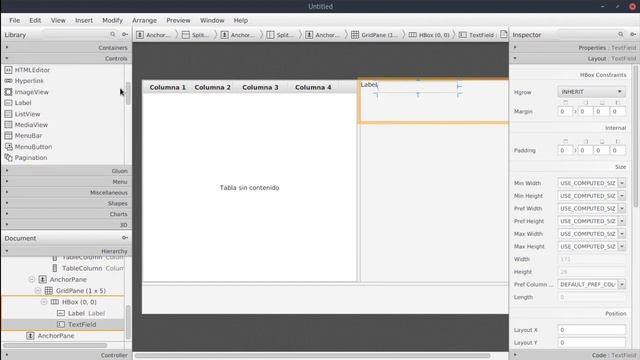Screen dimensions: 640x360
Task: Click the Columna 3 table header
Action: coord(260,87)
